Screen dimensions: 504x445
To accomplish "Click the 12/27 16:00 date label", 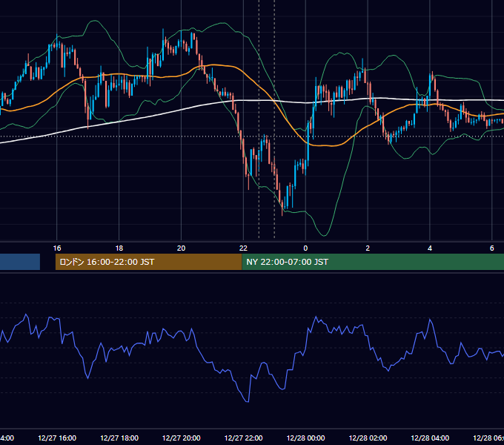I will pos(57,438).
